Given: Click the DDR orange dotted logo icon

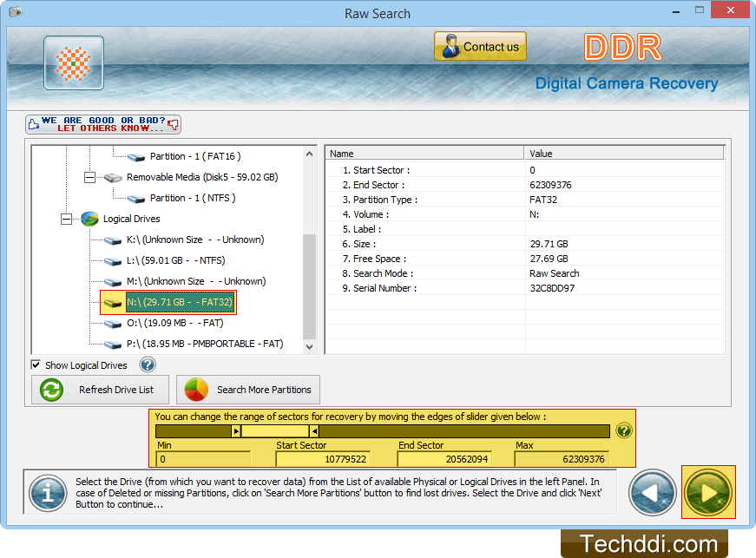Looking at the screenshot, I should (x=73, y=63).
